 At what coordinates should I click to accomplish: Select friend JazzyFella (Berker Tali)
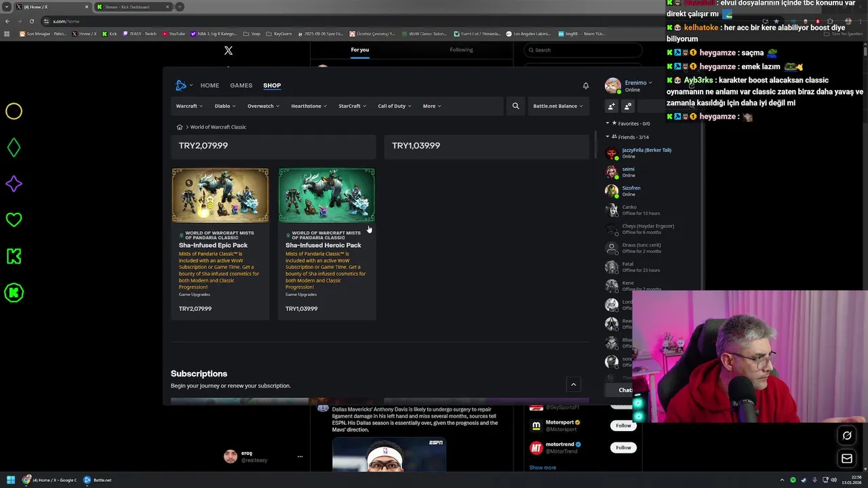pyautogui.click(x=646, y=150)
